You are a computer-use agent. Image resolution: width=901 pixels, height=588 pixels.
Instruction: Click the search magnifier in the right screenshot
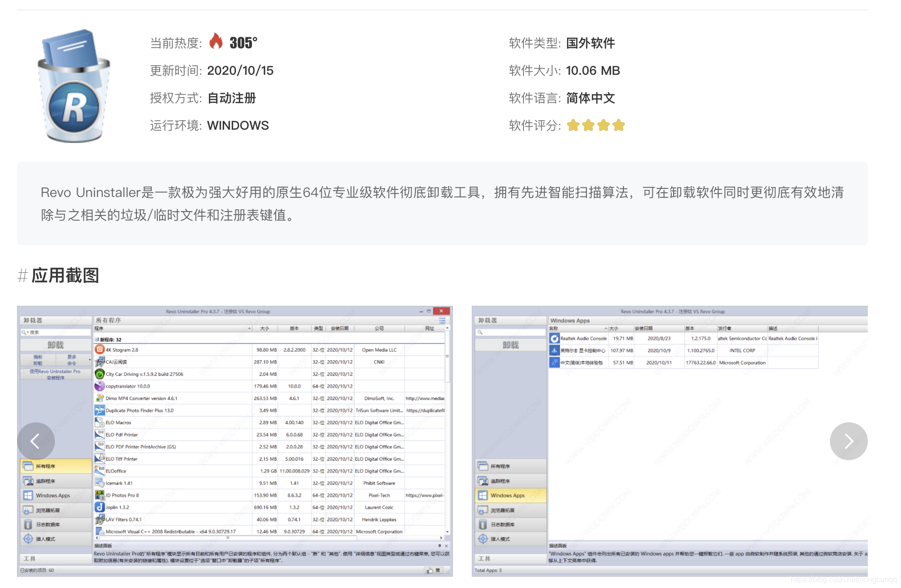click(x=480, y=332)
